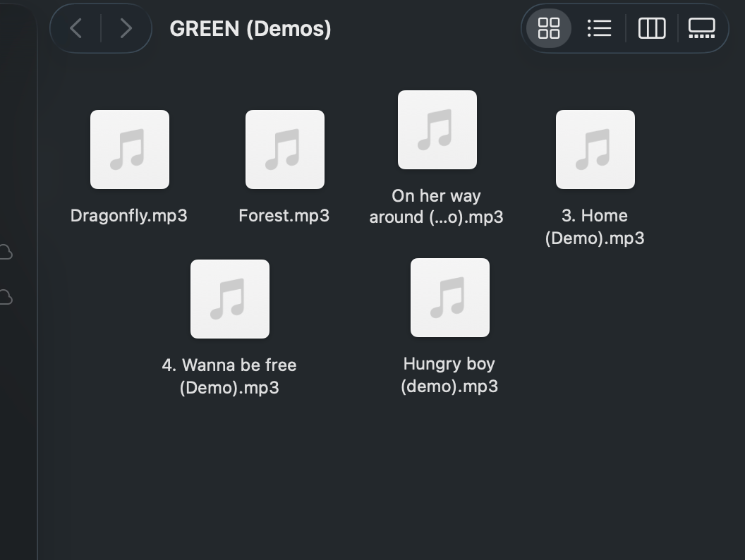
Task: Select 'Hungry boy (demo).mp3'
Action: (x=449, y=297)
